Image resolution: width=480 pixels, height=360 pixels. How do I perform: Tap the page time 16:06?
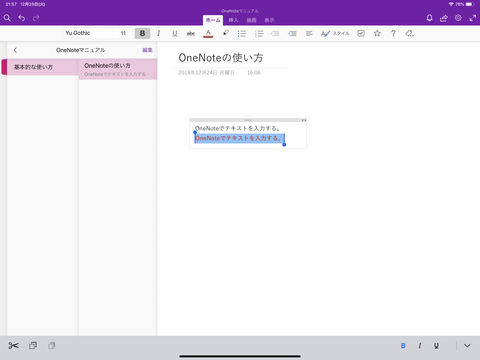(x=254, y=73)
